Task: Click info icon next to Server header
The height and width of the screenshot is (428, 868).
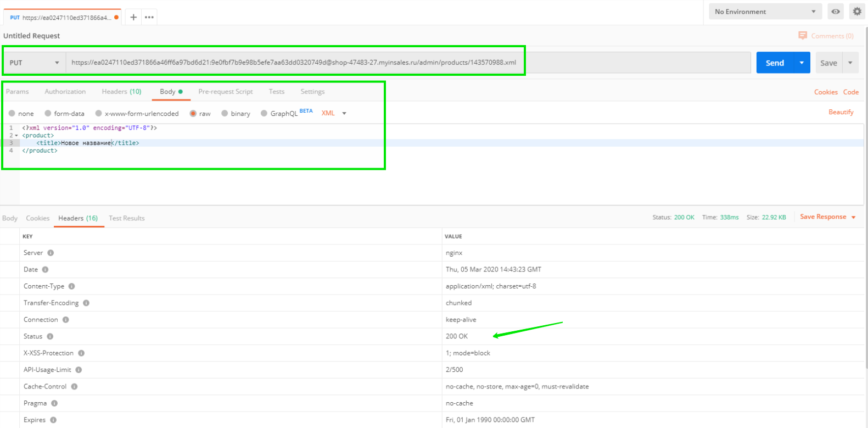Action: pyautogui.click(x=51, y=253)
